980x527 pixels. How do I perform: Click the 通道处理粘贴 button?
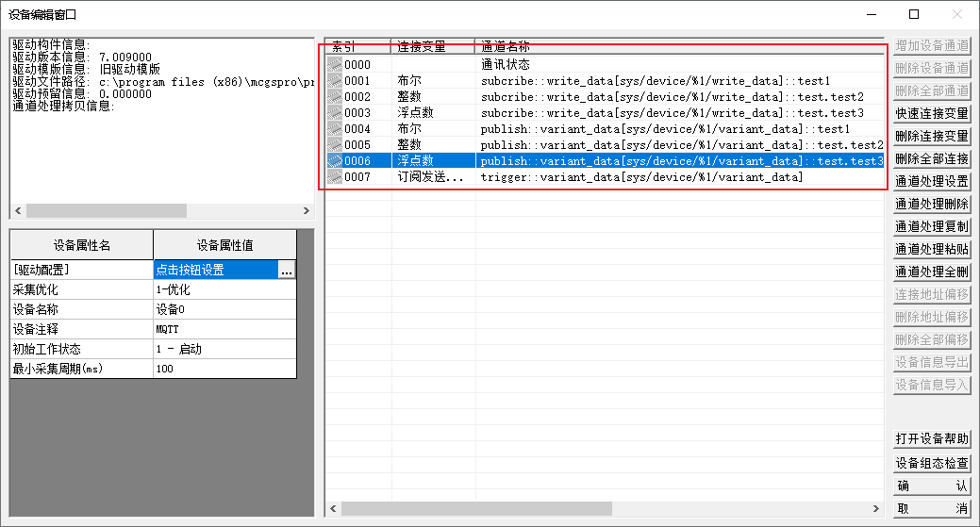pos(931,249)
